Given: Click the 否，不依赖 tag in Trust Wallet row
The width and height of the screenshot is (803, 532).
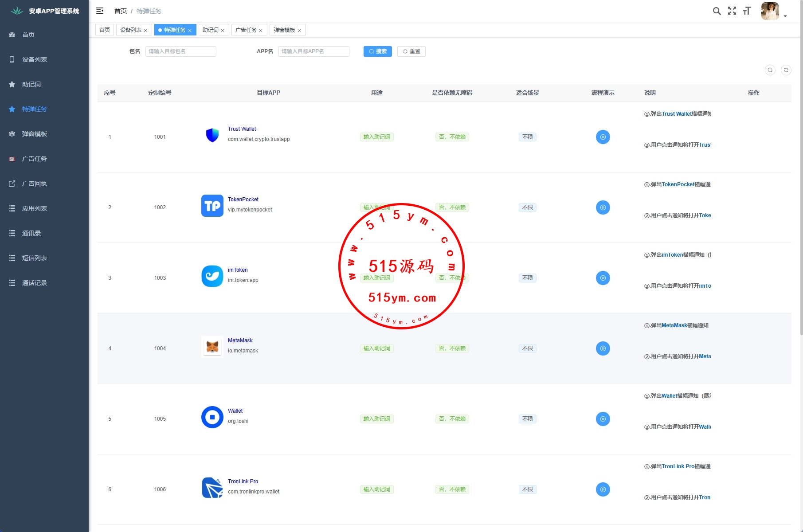Looking at the screenshot, I should click(x=452, y=137).
